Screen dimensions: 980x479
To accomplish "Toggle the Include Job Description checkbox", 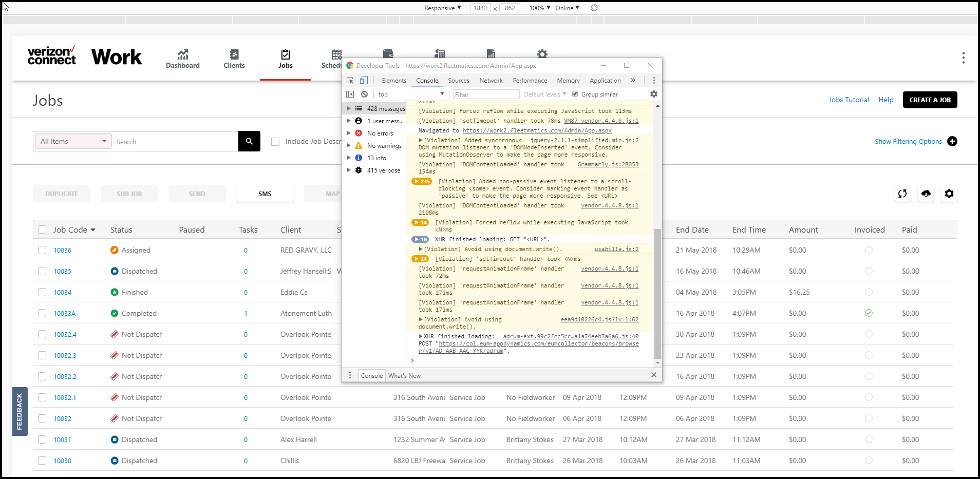I will (x=275, y=142).
